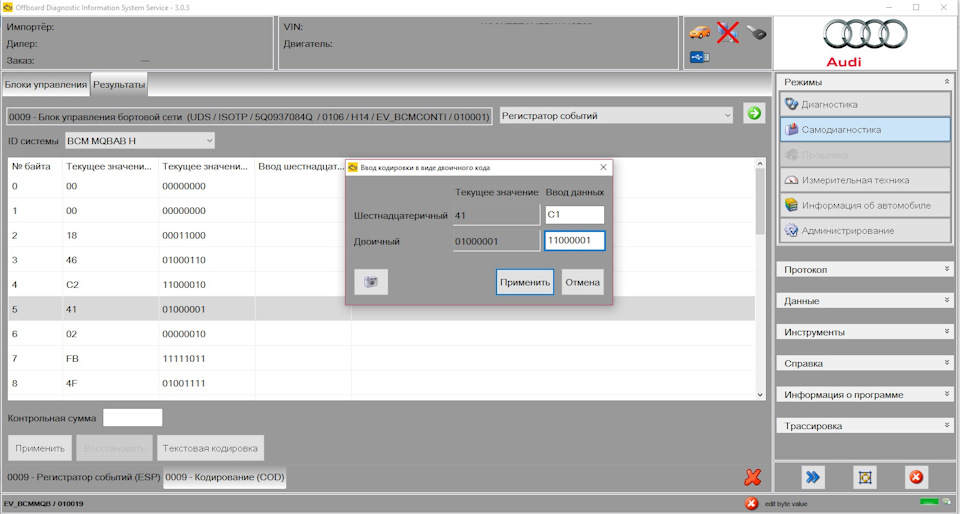Viewport: 960px width, 514px height.
Task: Select byte row 8 with value 4F
Action: [x=381, y=383]
